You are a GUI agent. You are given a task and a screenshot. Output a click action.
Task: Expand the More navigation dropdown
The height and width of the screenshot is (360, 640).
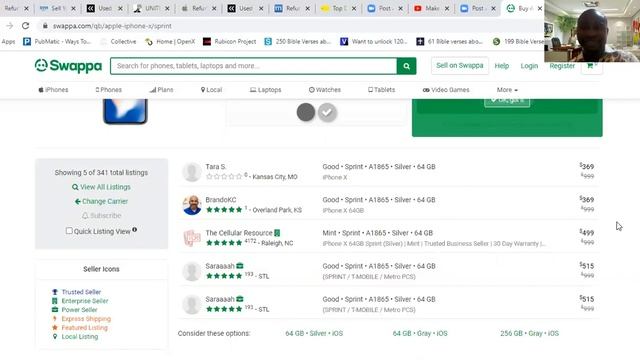507,90
